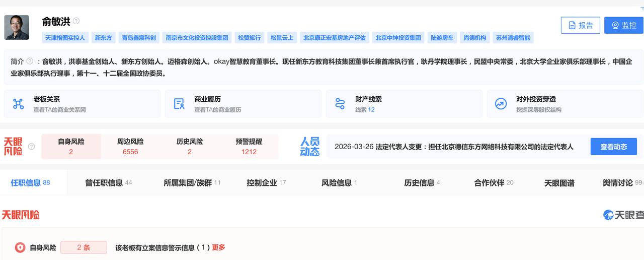Open the 老板关系 network icon
The width and height of the screenshot is (644, 260).
18,104
